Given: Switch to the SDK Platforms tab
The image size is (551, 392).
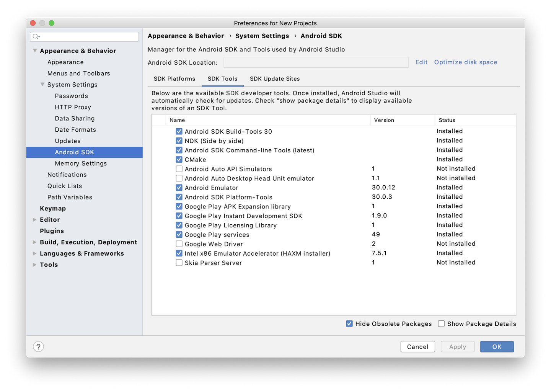Looking at the screenshot, I should (174, 79).
